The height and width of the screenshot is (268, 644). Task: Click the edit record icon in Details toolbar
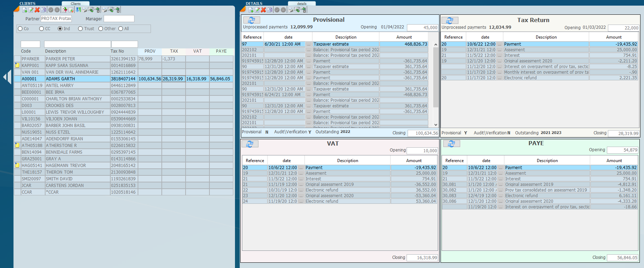coord(257,10)
